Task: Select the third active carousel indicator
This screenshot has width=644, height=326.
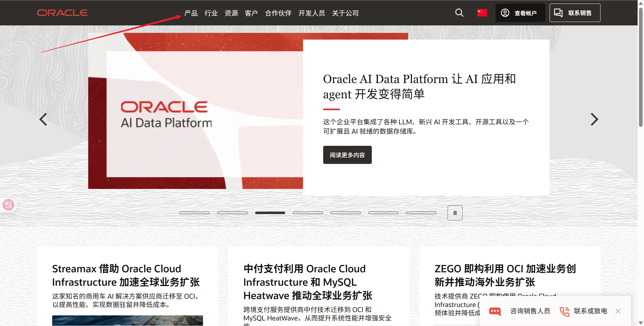Action: tap(270, 213)
